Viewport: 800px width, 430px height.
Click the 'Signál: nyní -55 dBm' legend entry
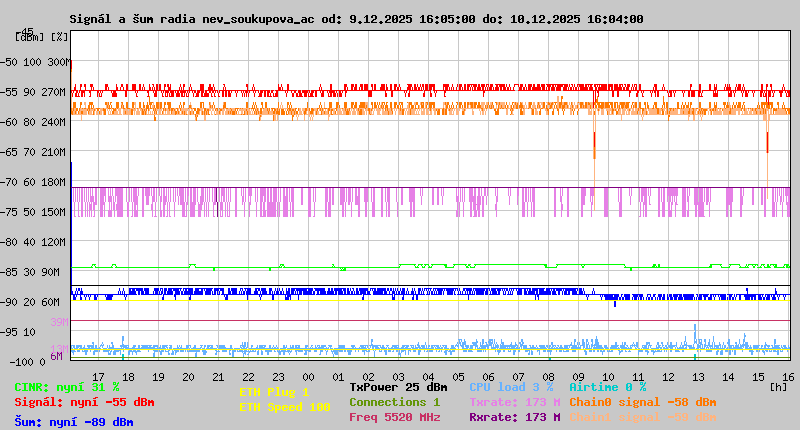[84, 402]
